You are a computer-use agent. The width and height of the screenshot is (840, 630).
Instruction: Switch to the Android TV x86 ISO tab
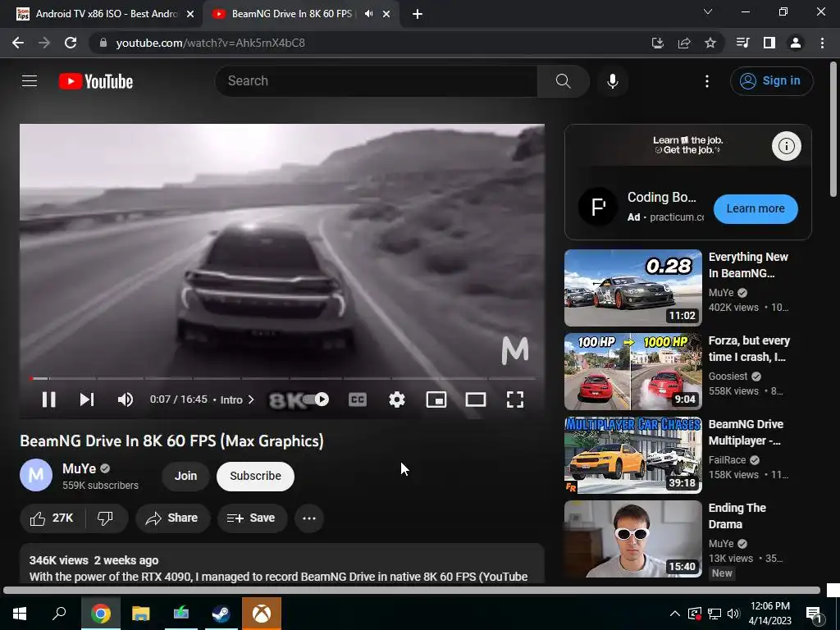click(104, 14)
